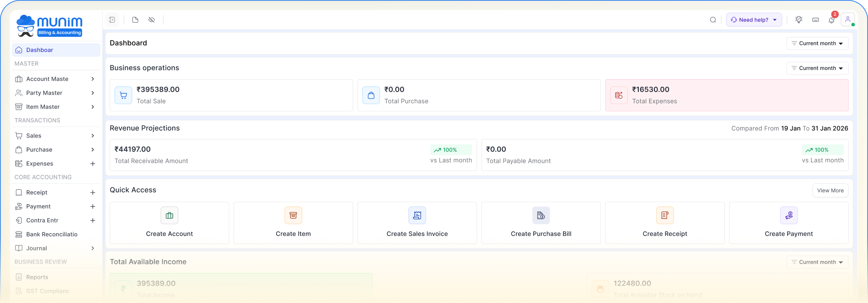Click the Contra Entry icon in the sidebar
This screenshot has height=303, width=868.
19,221
